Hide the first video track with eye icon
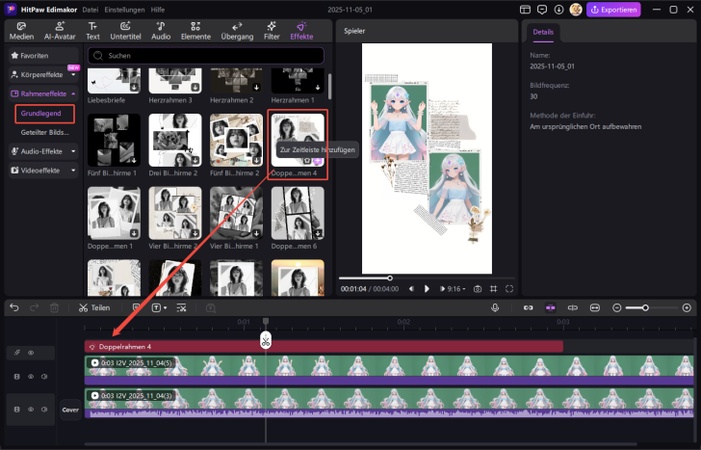 click(x=31, y=377)
